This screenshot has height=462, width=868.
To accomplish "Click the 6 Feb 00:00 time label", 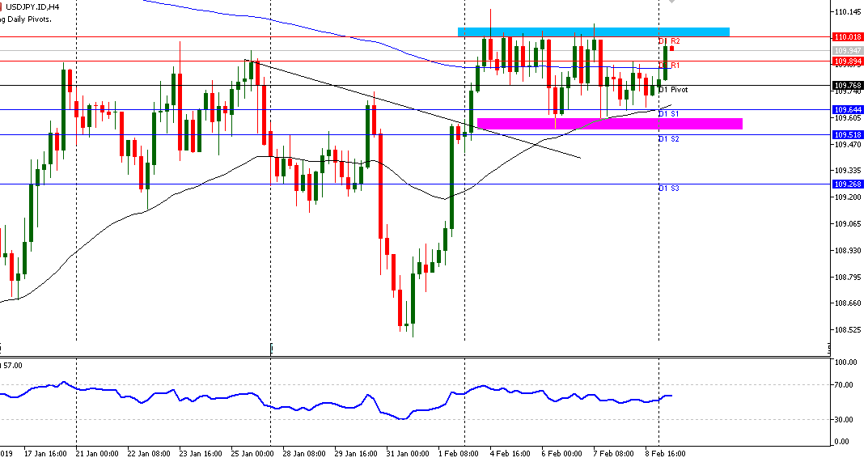I will pos(562,454).
